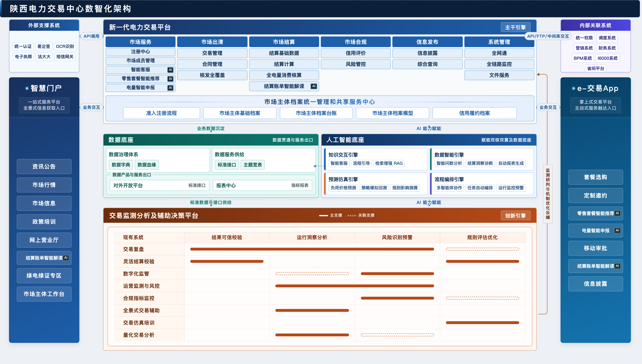Click the 量化交易分析 row label
642x364 pixels.
click(x=139, y=335)
